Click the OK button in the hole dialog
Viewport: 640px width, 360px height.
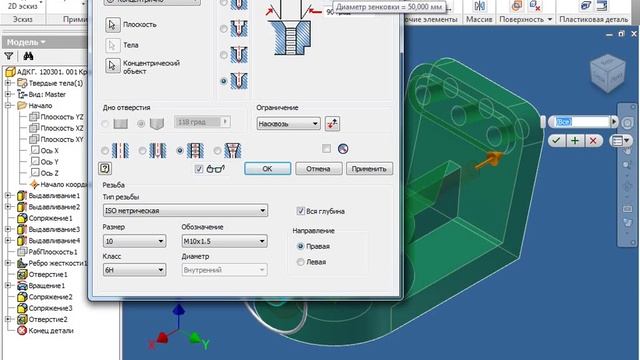267,169
